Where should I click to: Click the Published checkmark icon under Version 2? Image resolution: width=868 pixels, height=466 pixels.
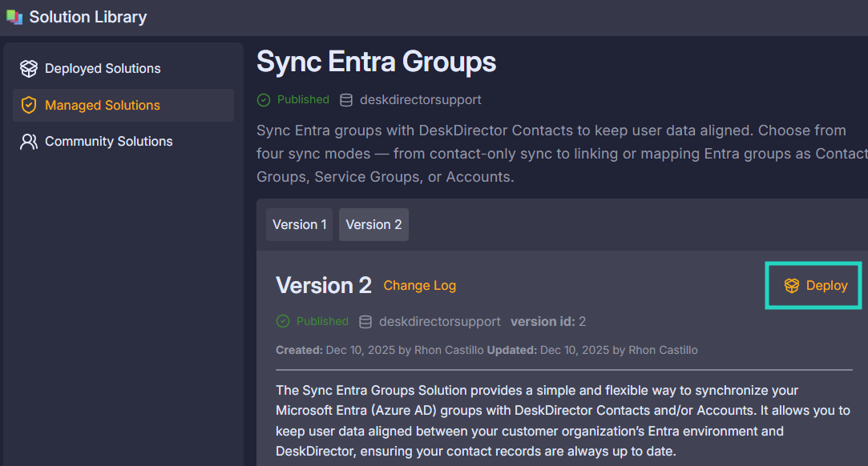point(283,321)
